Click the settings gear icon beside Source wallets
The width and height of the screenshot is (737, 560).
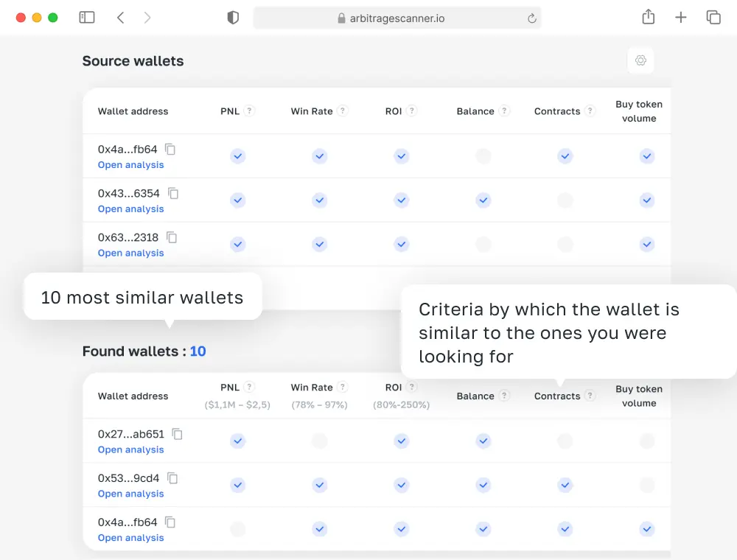click(640, 60)
